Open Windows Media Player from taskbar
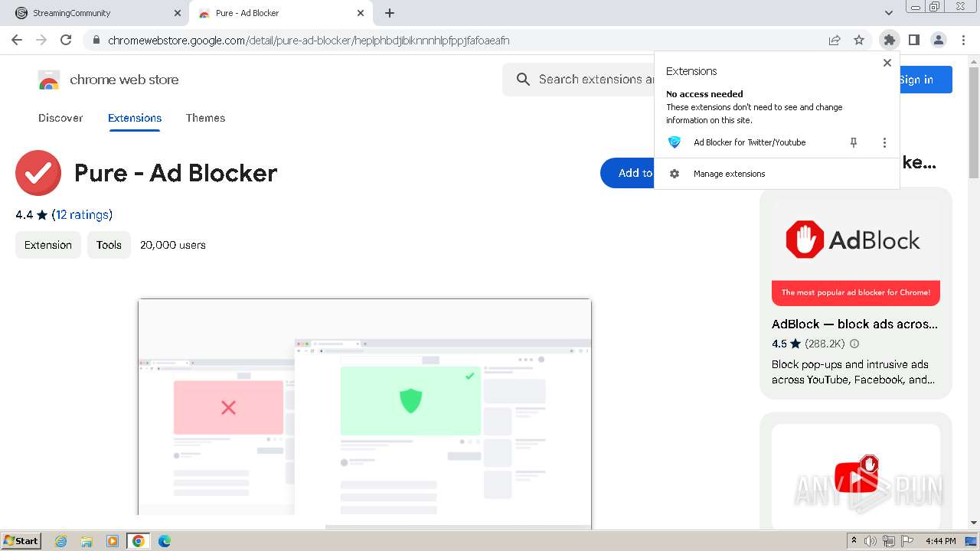980x551 pixels. [x=113, y=541]
